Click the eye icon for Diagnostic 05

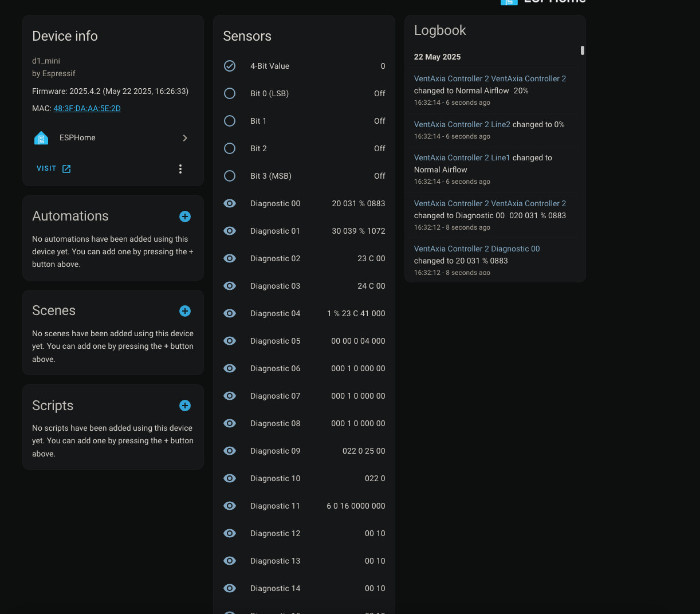click(230, 341)
